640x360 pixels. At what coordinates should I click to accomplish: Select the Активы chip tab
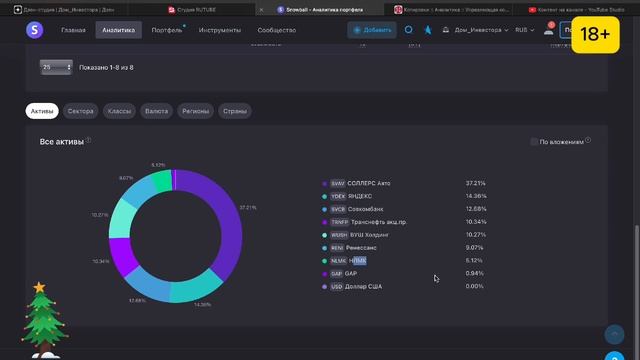pyautogui.click(x=42, y=111)
